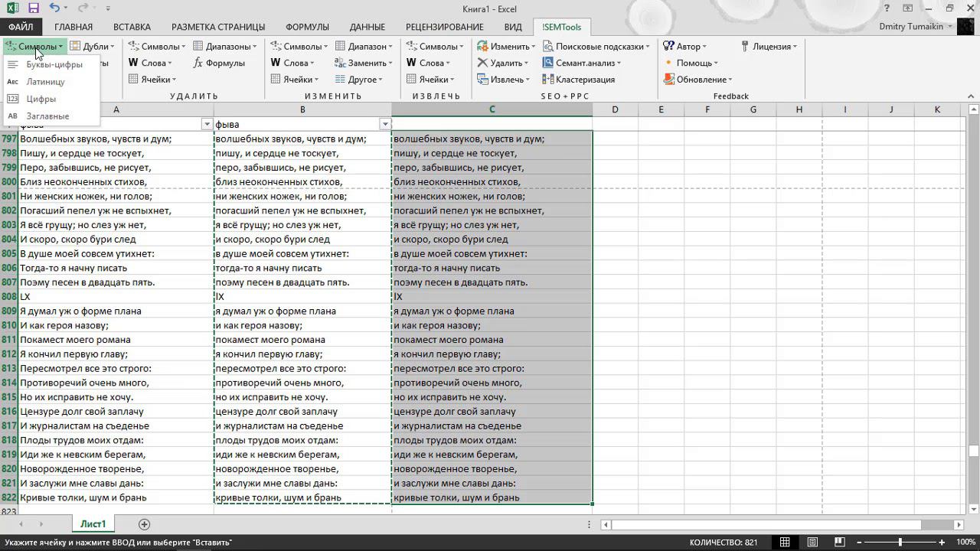Open the РЕЦЕНЗИРОВАНИЕ tab
This screenshot has height=551, width=980.
445,27
